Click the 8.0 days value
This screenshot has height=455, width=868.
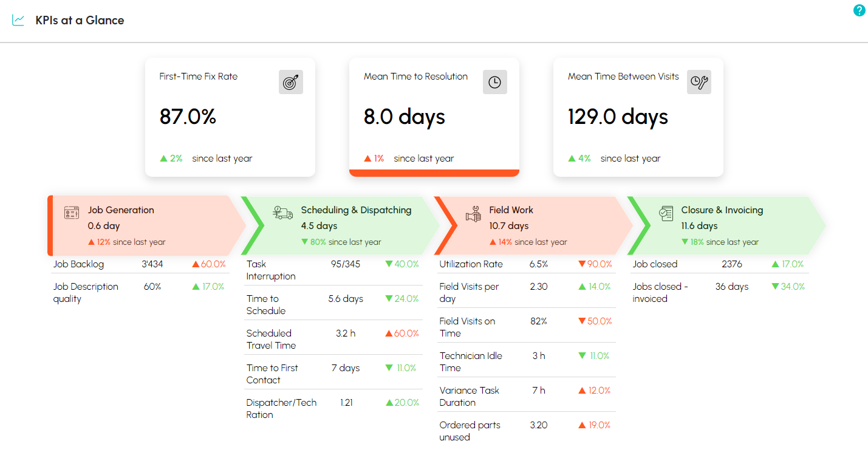pos(405,117)
